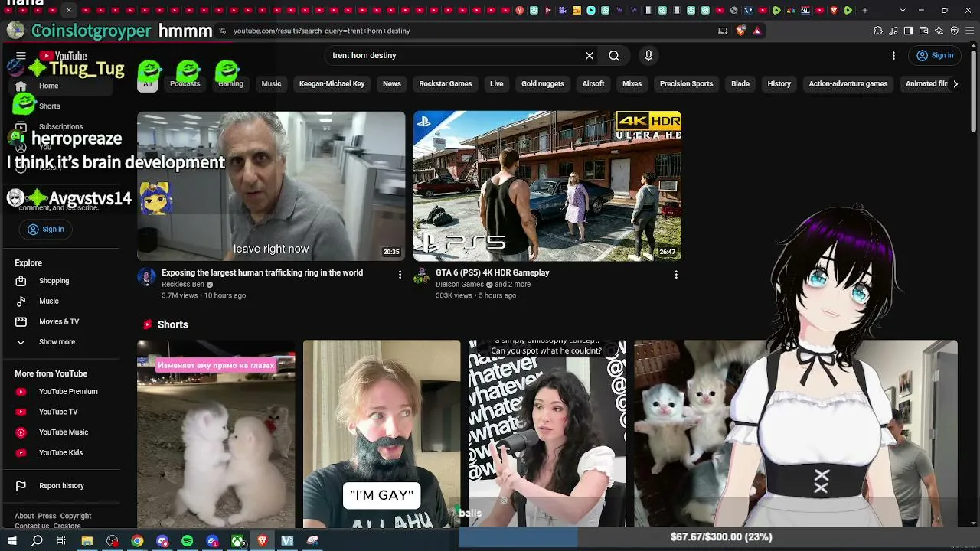Open Xbox app from the taskbar

click(x=238, y=541)
